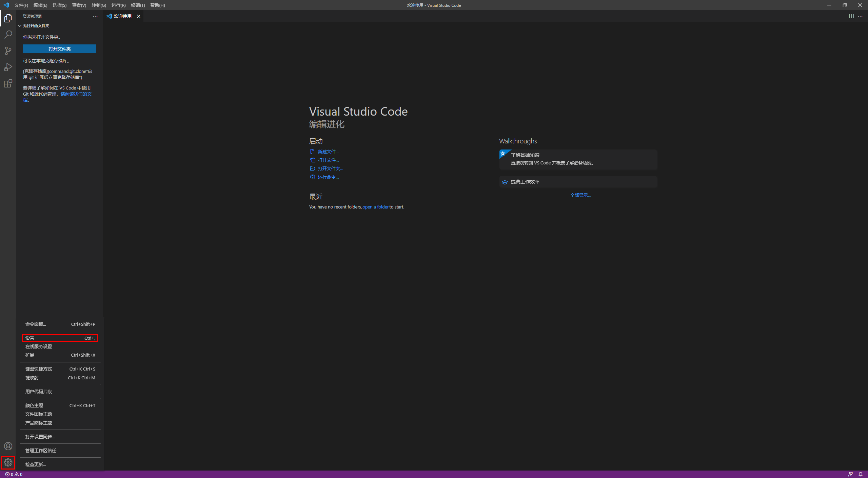Open the Search view in activity bar
Viewport: 868px width, 478px height.
pos(8,35)
